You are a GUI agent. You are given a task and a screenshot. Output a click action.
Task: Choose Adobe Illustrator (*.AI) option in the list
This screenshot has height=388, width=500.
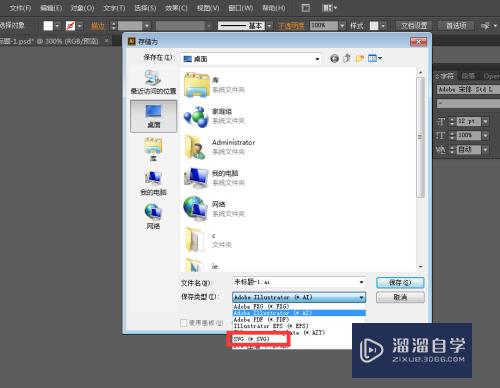coord(299,313)
